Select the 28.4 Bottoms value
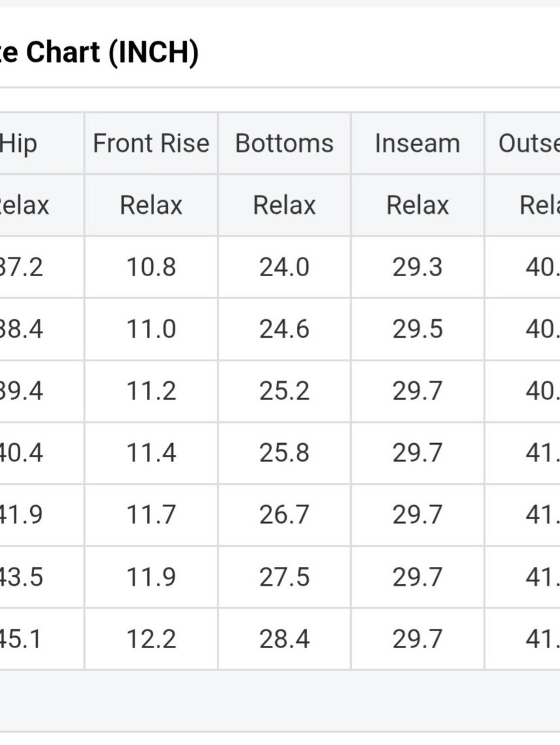This screenshot has height=745, width=560. click(x=284, y=639)
